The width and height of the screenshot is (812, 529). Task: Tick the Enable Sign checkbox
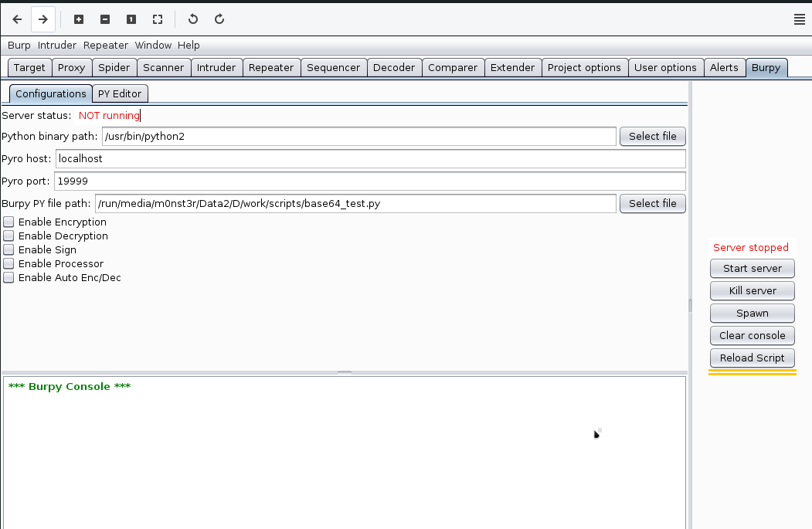coord(8,250)
